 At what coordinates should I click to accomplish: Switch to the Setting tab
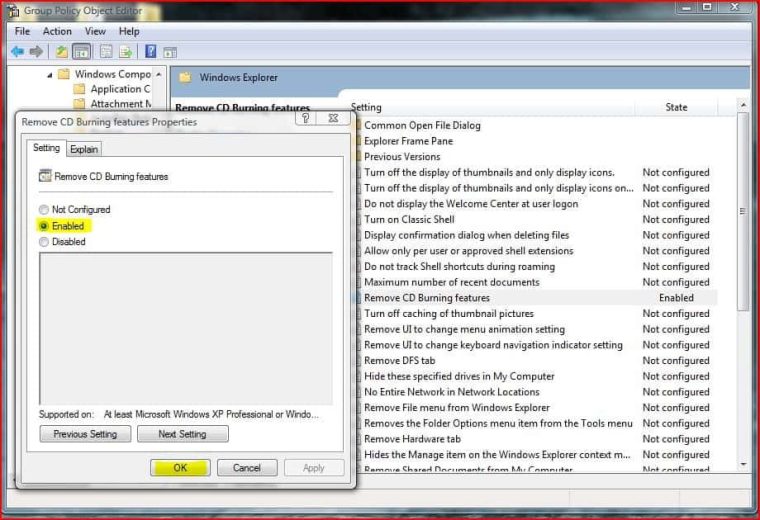(47, 148)
